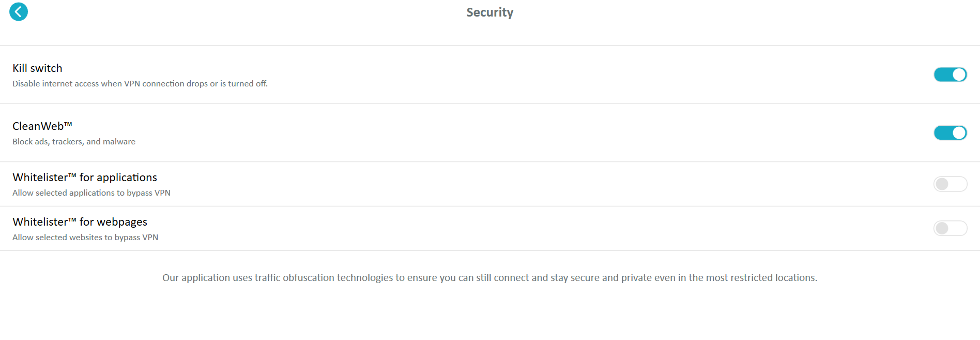Click the CleanWeb title label
This screenshot has width=980, height=340.
(x=42, y=126)
